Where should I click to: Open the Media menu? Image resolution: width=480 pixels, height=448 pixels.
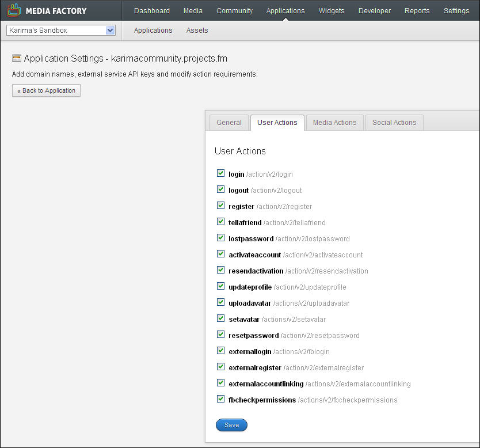[193, 11]
